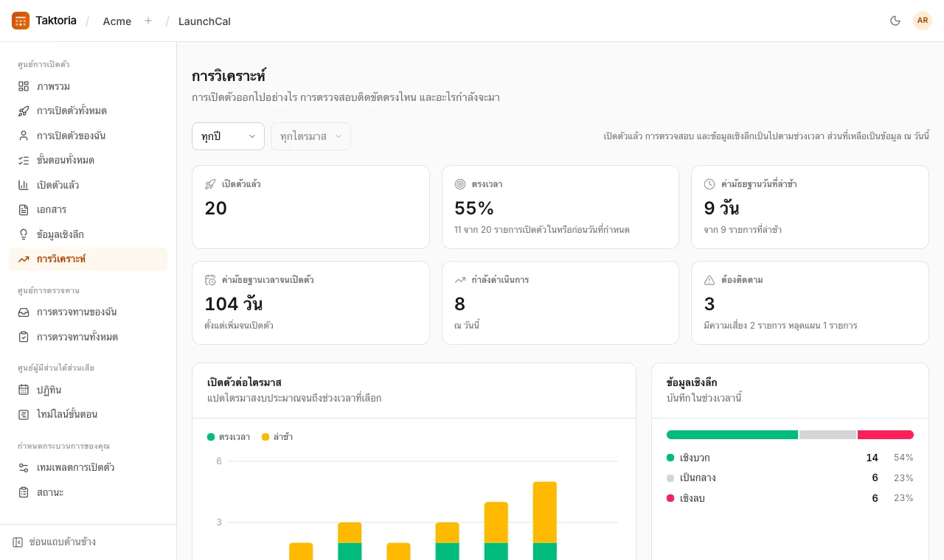944x560 pixels.
Task: Click the lightbulb icon for ข้อมูลเชิงลึก
Action: tap(24, 234)
